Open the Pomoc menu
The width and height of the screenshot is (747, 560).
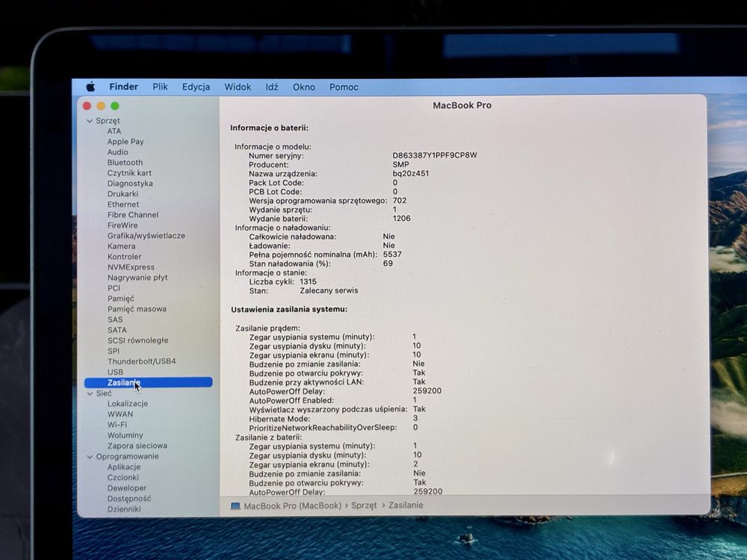pyautogui.click(x=344, y=87)
